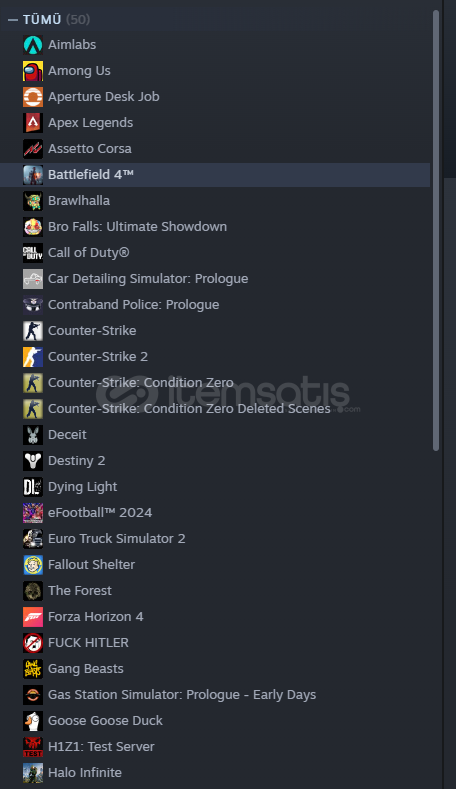Click the Forza Horizon 4 pink icon

point(33,617)
